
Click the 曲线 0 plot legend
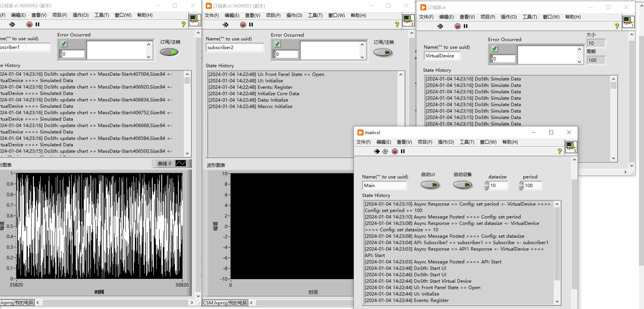point(164,163)
